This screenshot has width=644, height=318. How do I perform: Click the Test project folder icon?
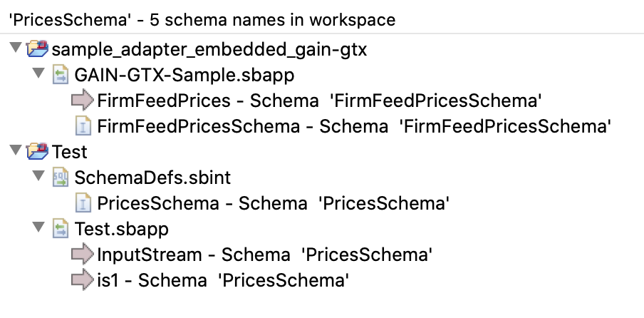point(37,152)
